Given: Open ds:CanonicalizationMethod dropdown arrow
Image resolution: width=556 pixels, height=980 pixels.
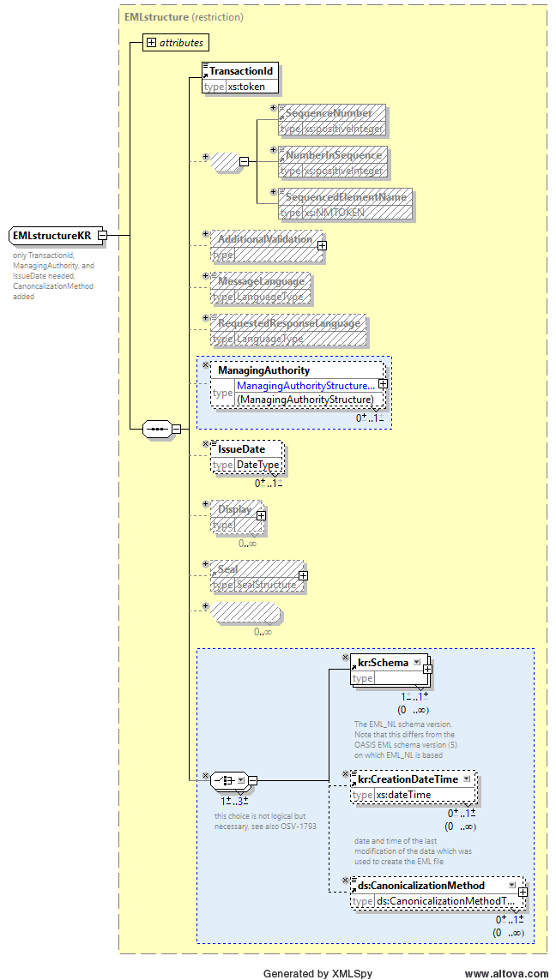Looking at the screenshot, I should click(512, 885).
